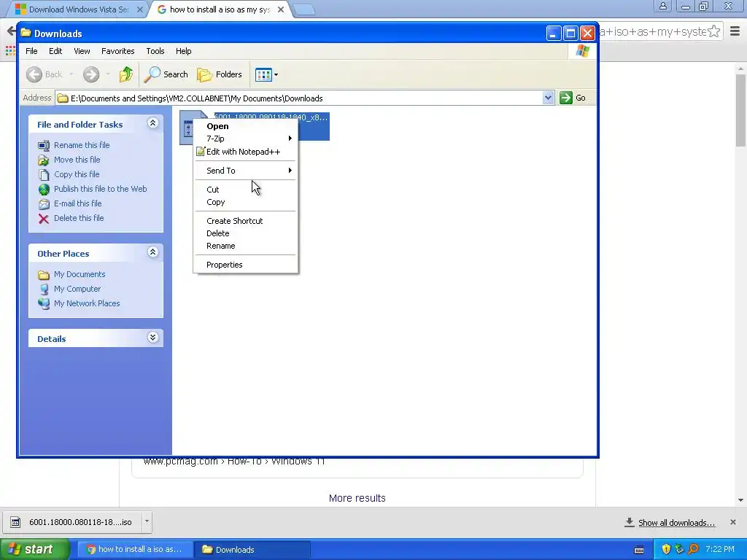Collapse the Other Places panel
This screenshot has width=747, height=560.
pyautogui.click(x=152, y=252)
